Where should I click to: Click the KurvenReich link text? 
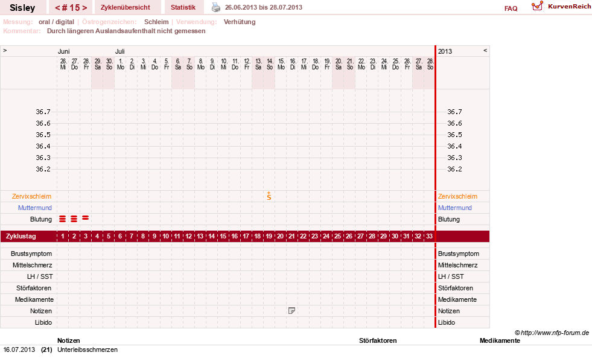coord(569,7)
